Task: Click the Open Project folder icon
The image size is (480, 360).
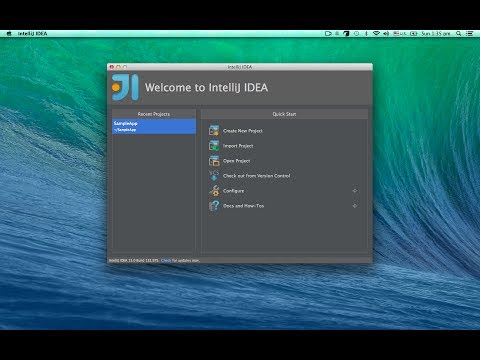Action: click(214, 161)
